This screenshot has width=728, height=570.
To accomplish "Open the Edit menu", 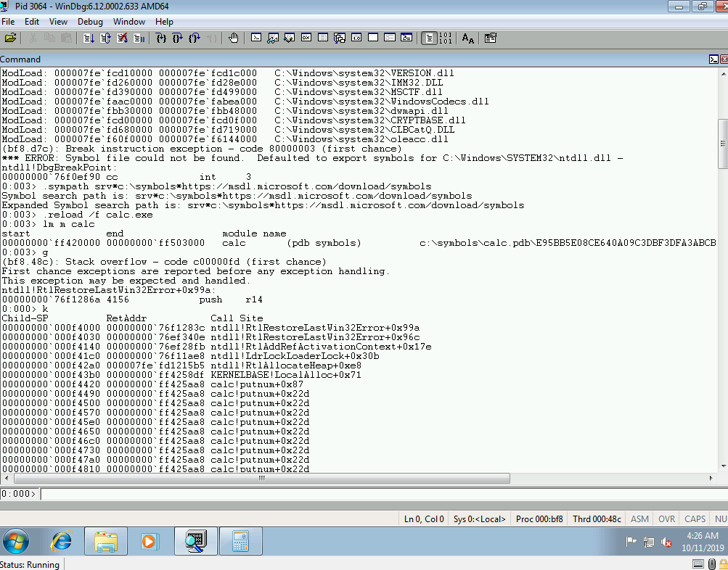I will (31, 21).
